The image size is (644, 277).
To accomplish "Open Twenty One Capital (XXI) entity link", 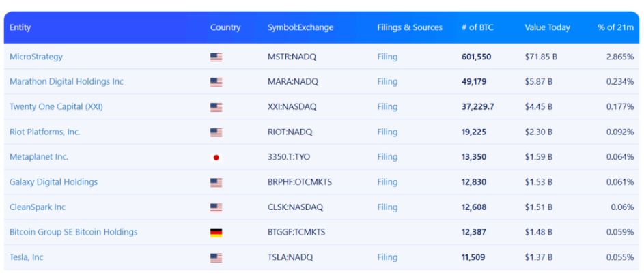I will tap(56, 107).
